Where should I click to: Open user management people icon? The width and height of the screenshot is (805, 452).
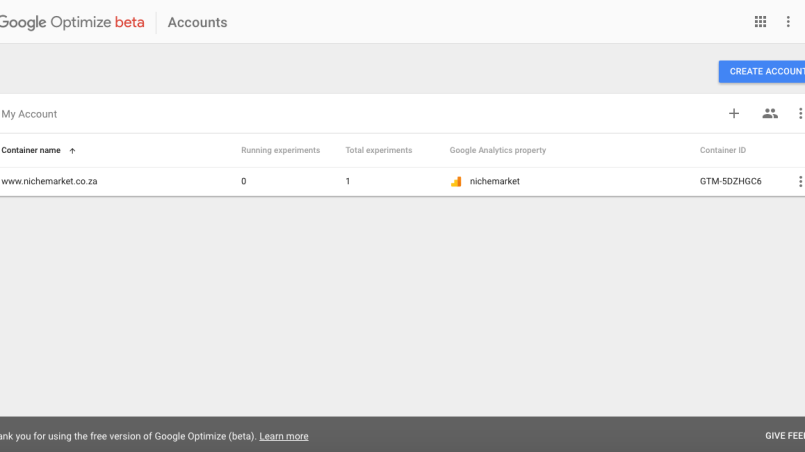[x=769, y=114]
